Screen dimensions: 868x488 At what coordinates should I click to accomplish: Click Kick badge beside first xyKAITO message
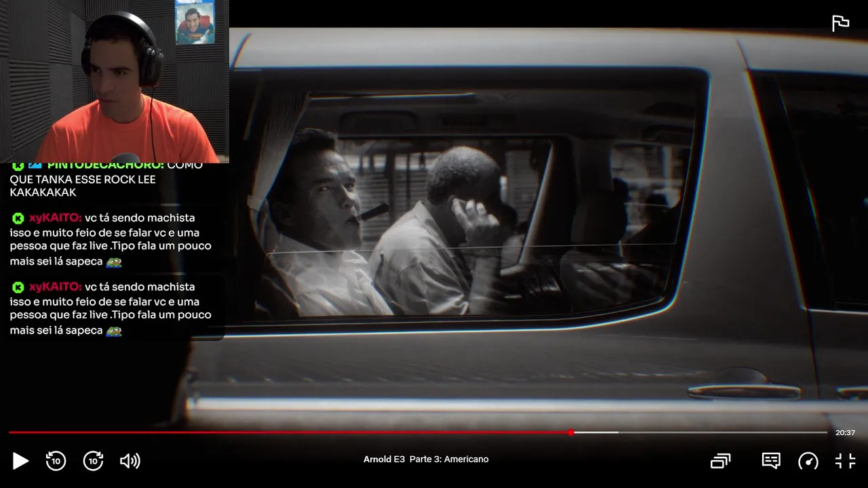[18, 218]
